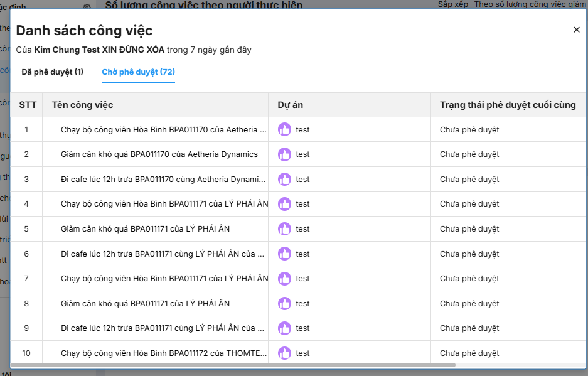Open the row 4 task Chạy bộ công viên BPA011171
Screen dimensions: 588x376
pos(164,204)
